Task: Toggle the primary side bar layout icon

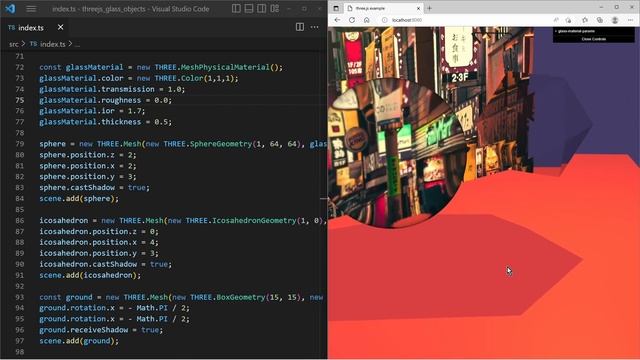Action: tap(236, 9)
